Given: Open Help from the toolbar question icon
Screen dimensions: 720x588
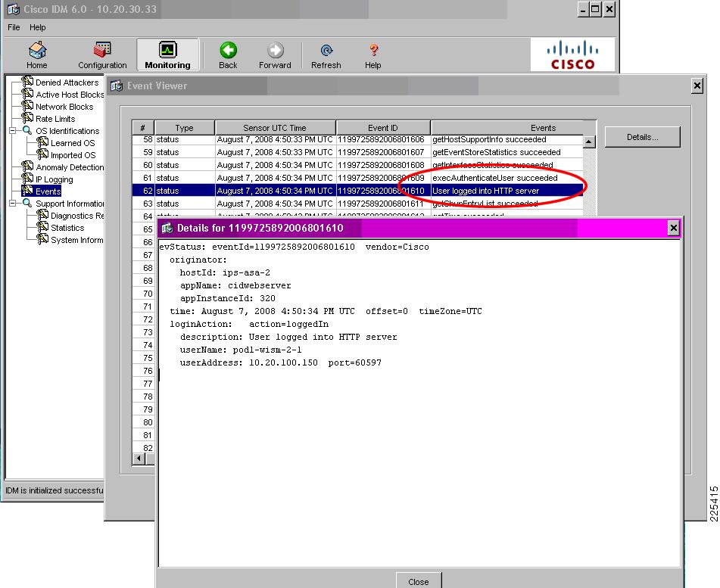Looking at the screenshot, I should point(373,50).
